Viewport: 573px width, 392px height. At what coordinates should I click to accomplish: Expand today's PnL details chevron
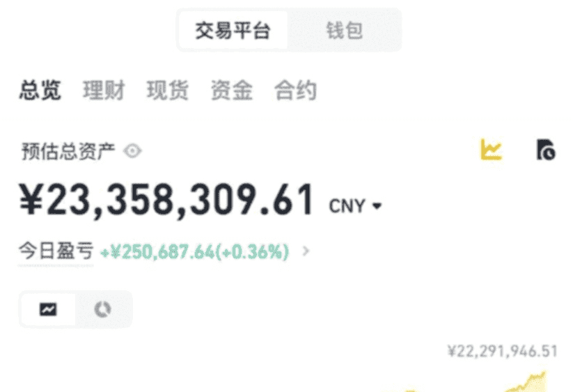click(x=306, y=251)
